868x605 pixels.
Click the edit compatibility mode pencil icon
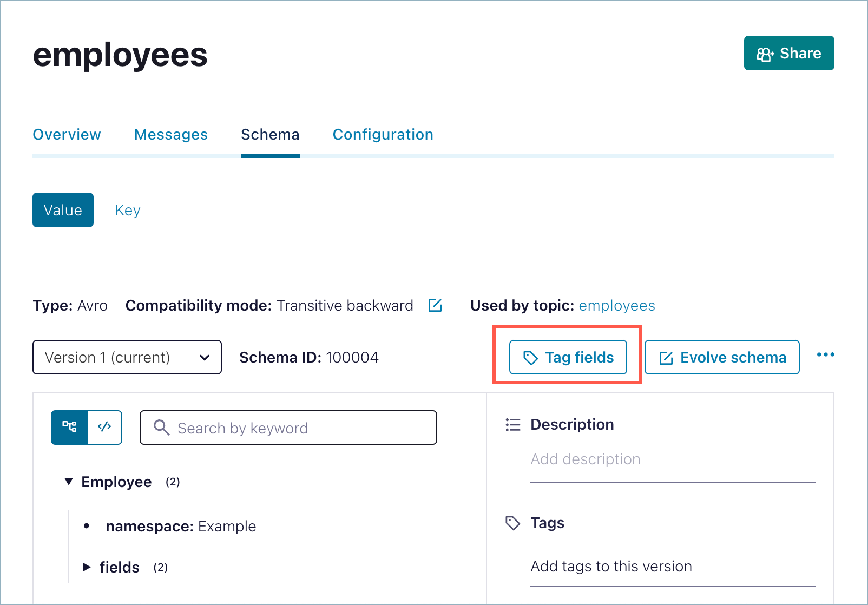435,305
